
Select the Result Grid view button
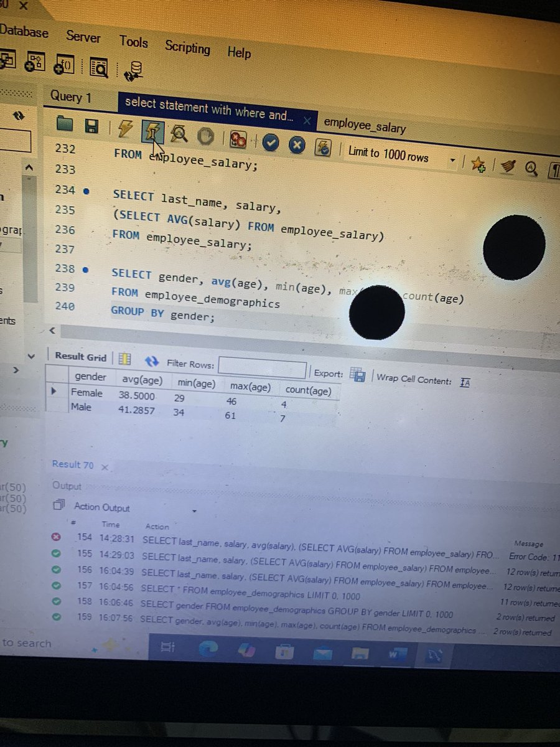80,357
